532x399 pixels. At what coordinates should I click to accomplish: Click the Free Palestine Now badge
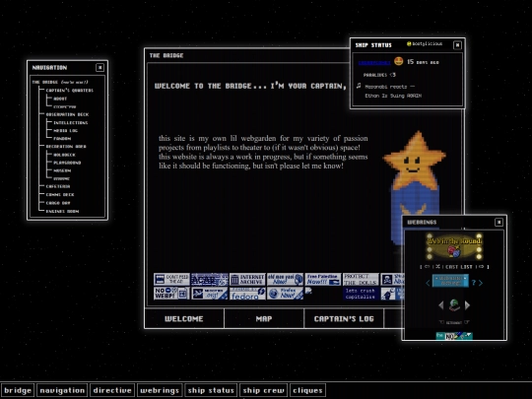pyautogui.click(x=323, y=279)
